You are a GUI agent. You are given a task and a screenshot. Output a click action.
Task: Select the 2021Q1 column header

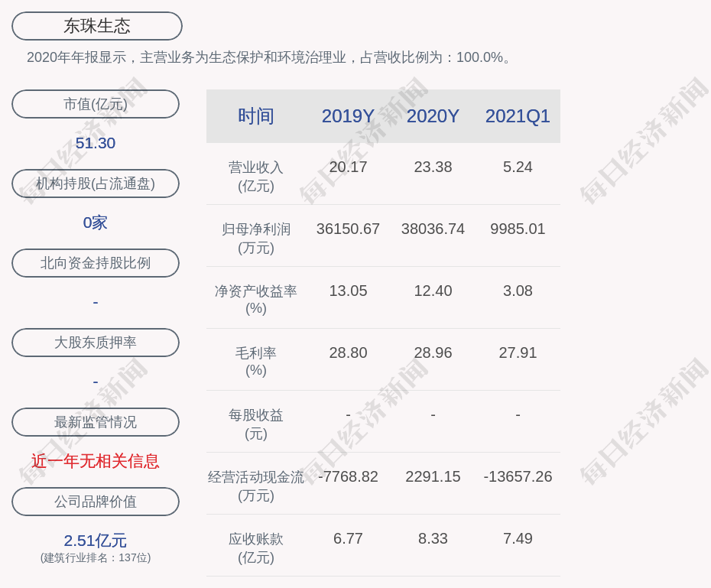[518, 116]
